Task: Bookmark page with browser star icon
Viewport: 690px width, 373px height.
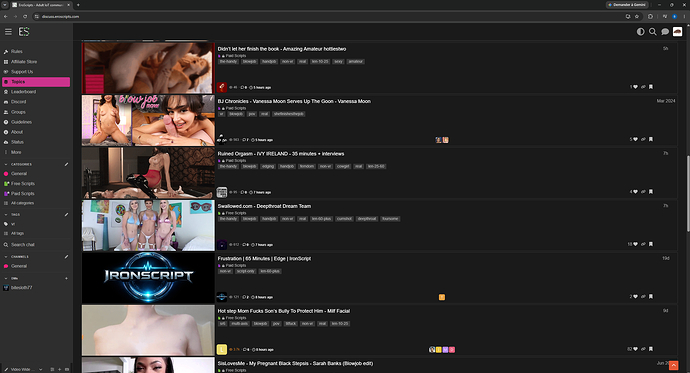Action: pos(636,16)
